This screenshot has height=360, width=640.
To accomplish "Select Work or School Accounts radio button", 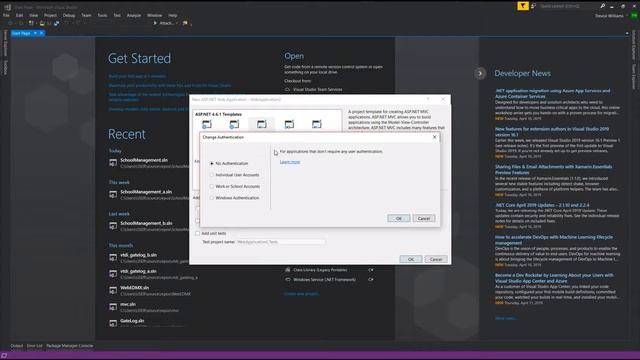I will (211, 186).
